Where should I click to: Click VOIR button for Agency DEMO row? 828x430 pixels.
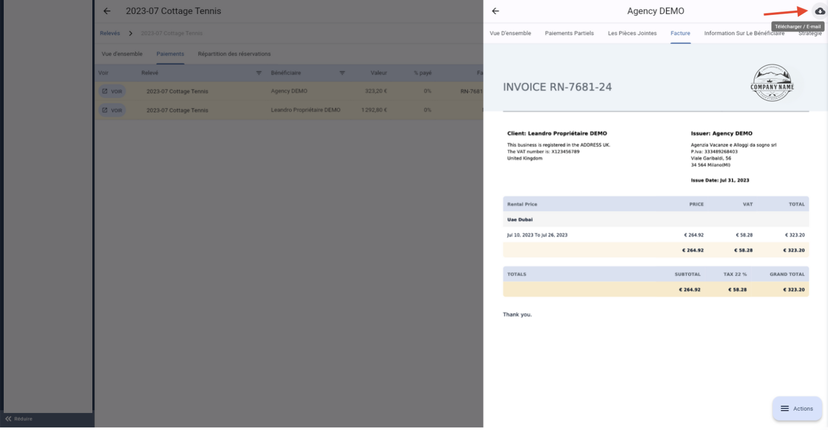tap(112, 91)
